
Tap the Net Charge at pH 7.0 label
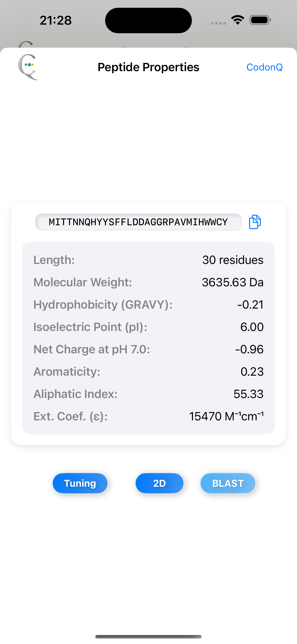click(92, 349)
